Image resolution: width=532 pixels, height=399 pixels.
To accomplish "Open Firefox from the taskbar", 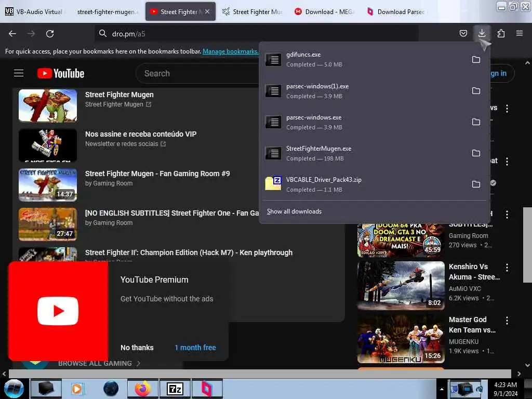I will [143, 389].
